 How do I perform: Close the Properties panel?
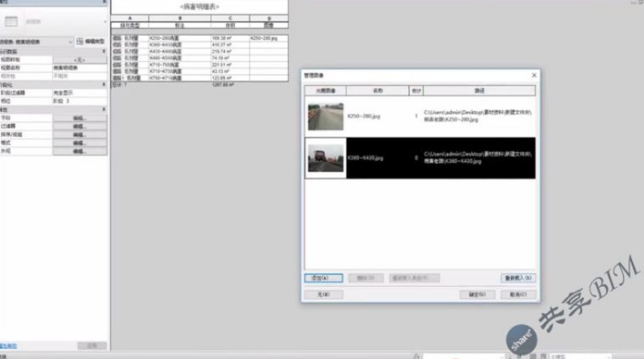pyautogui.click(x=105, y=2)
